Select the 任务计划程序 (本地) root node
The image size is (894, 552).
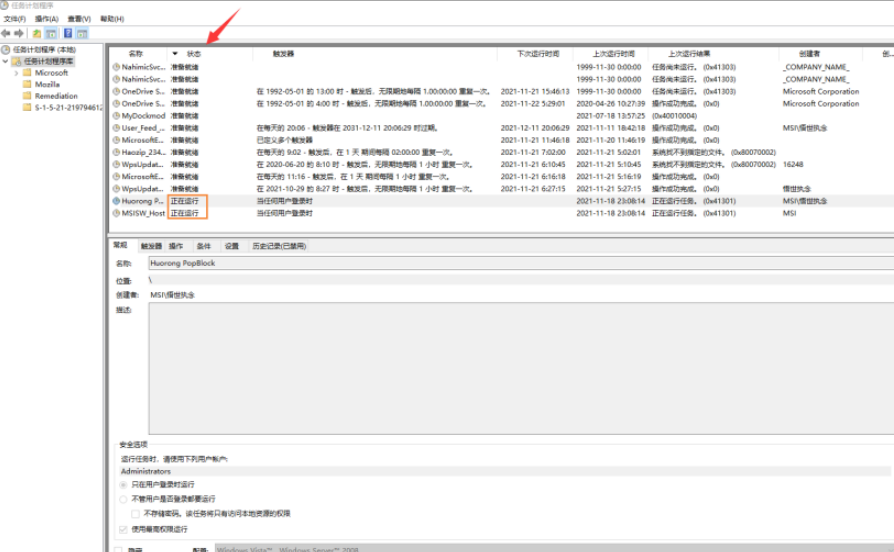point(44,50)
